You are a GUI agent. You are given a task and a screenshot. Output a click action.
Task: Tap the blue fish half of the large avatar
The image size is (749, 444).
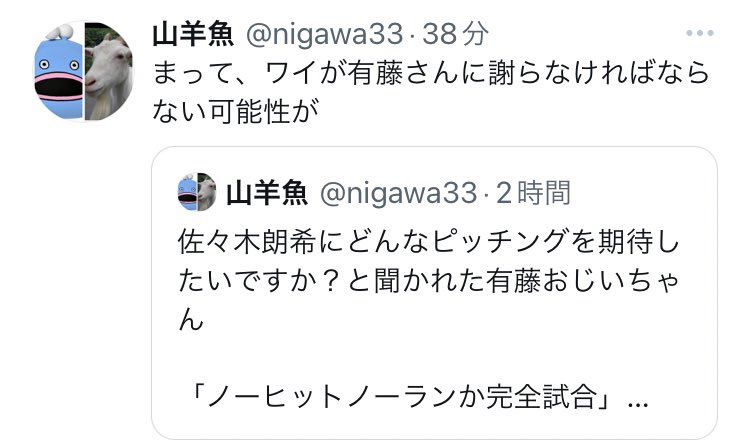[x=58, y=71]
